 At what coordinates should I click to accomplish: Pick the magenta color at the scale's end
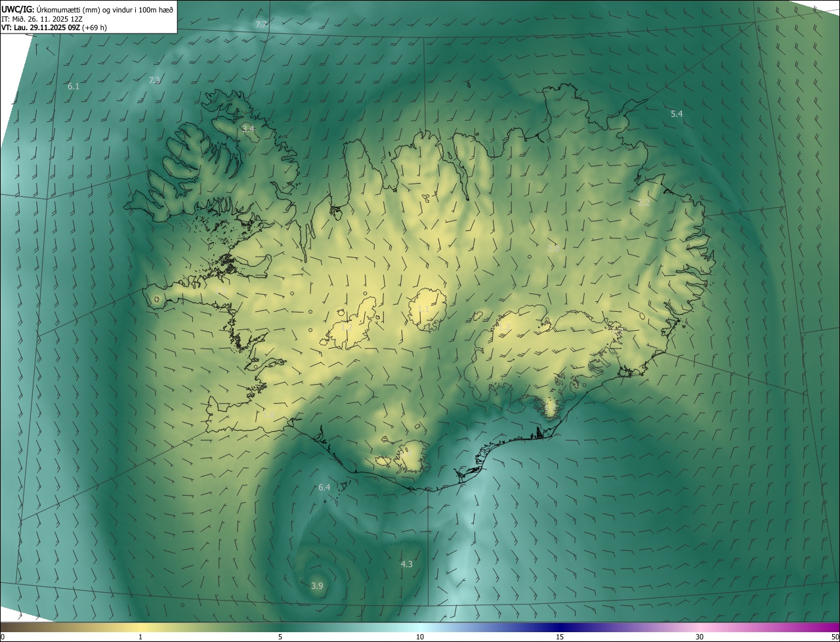click(x=835, y=628)
